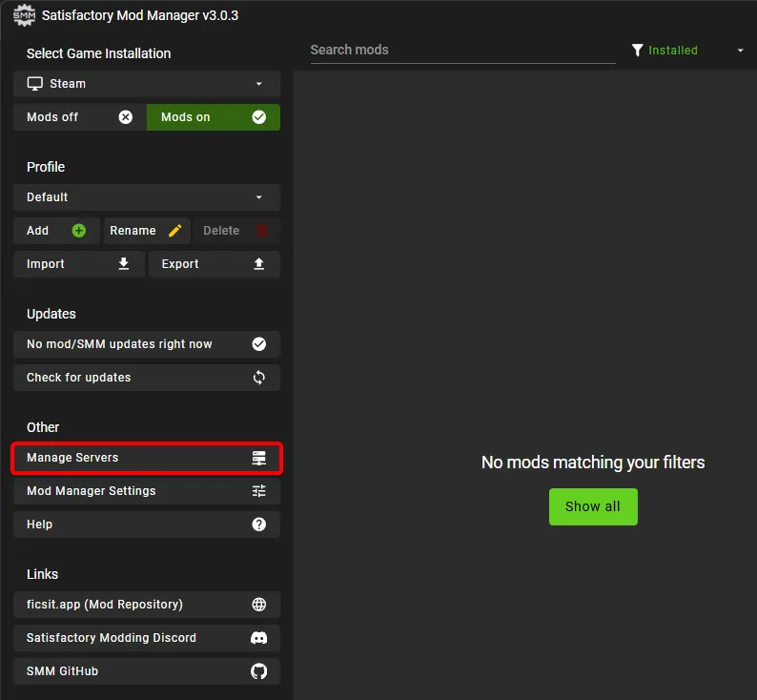Click the Show all button

(x=593, y=506)
